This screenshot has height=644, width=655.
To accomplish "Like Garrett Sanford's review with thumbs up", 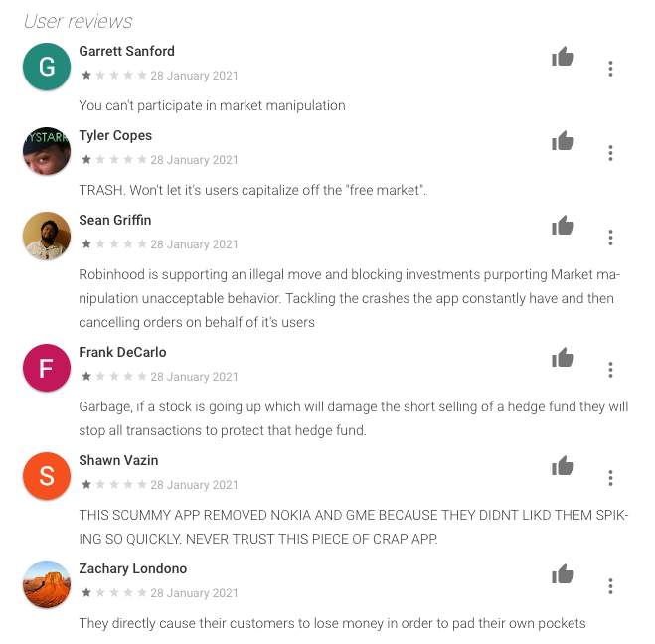I will point(563,58).
